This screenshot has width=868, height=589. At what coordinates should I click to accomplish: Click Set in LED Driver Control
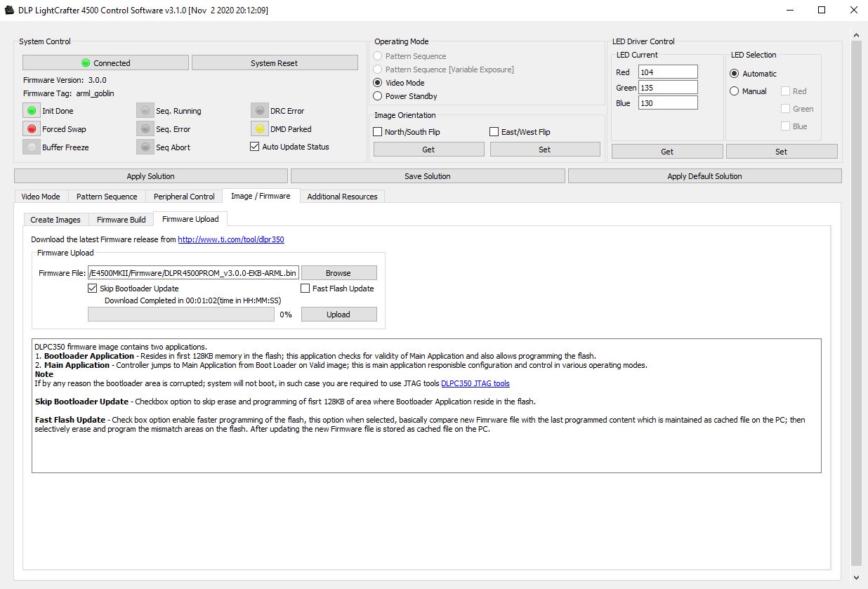(782, 152)
